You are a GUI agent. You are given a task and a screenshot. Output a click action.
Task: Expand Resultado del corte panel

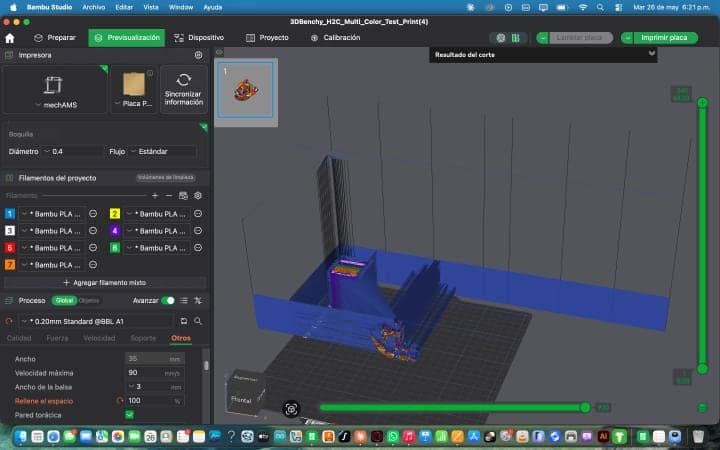pyautogui.click(x=652, y=54)
